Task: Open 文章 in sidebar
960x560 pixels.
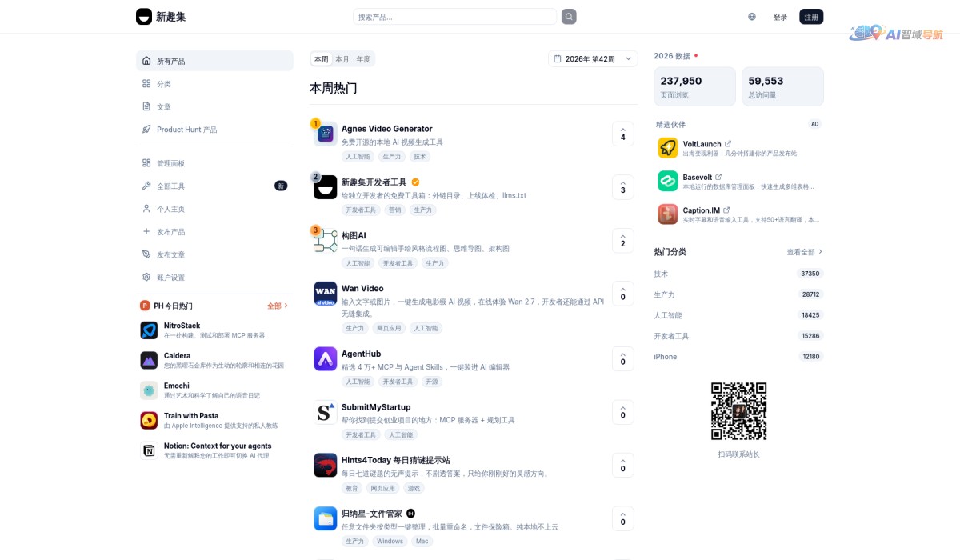Action: [x=214, y=106]
